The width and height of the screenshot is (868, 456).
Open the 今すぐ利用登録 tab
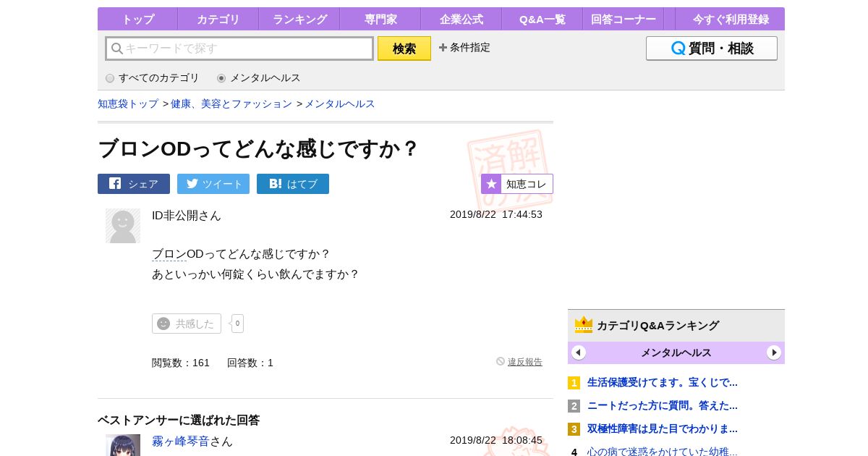(731, 19)
